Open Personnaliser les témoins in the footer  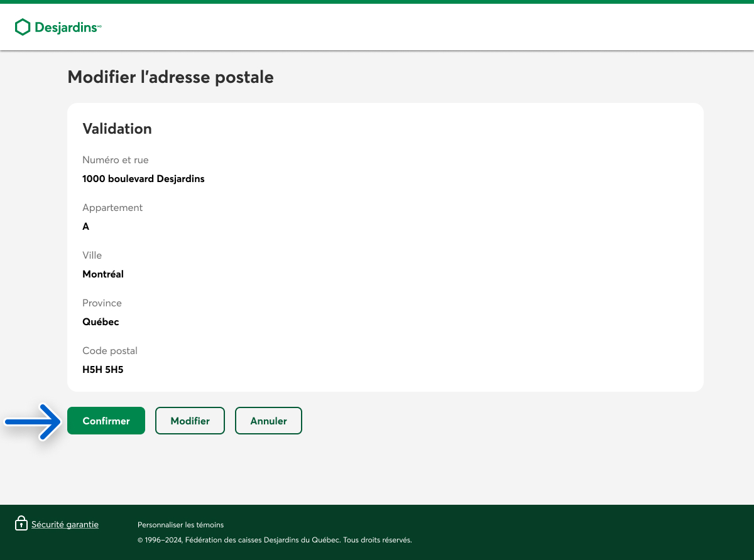click(180, 525)
